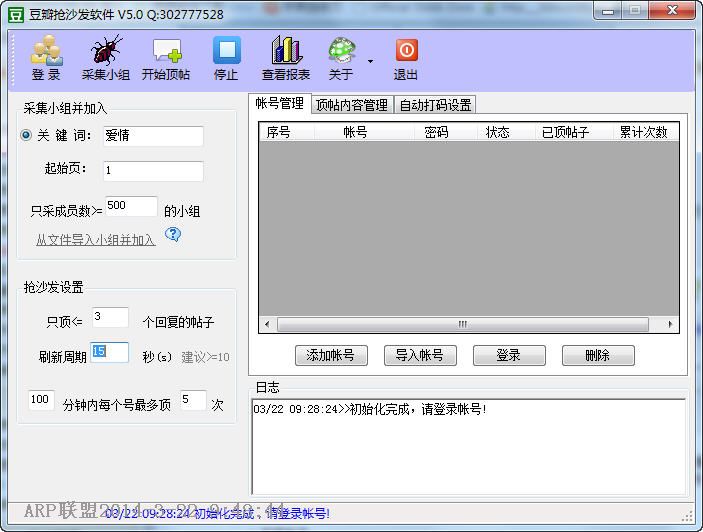The height and width of the screenshot is (532, 703).
Task: Click the app logo icon in title bar
Action: [x=16, y=14]
